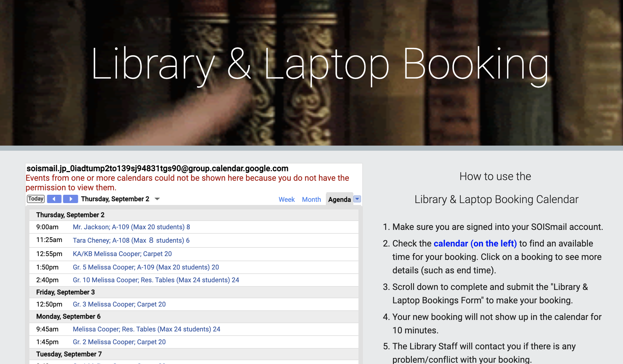The height and width of the screenshot is (364, 623).
Task: Open the date picker dropdown arrow
Action: 157,199
